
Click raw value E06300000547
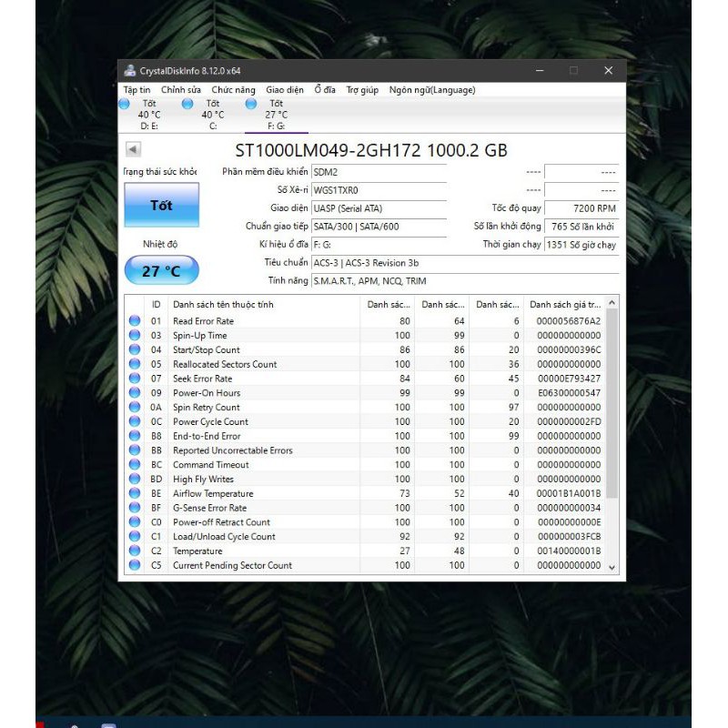[570, 393]
